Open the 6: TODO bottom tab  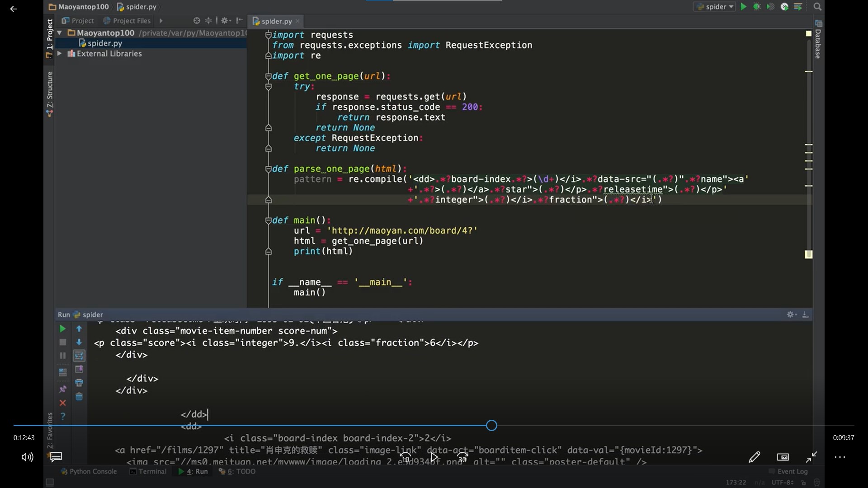pyautogui.click(x=237, y=472)
